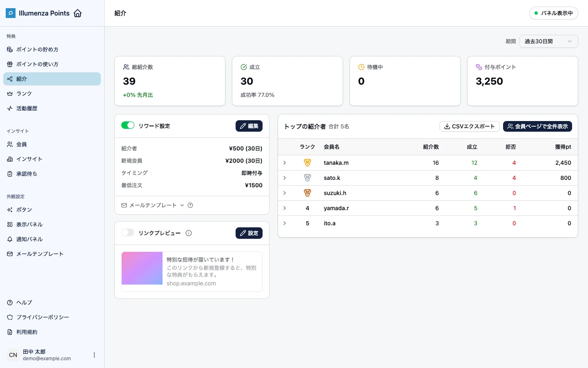Click the 800 points cell for sato.k
Viewport: 588px width, 368px height.
pos(566,178)
